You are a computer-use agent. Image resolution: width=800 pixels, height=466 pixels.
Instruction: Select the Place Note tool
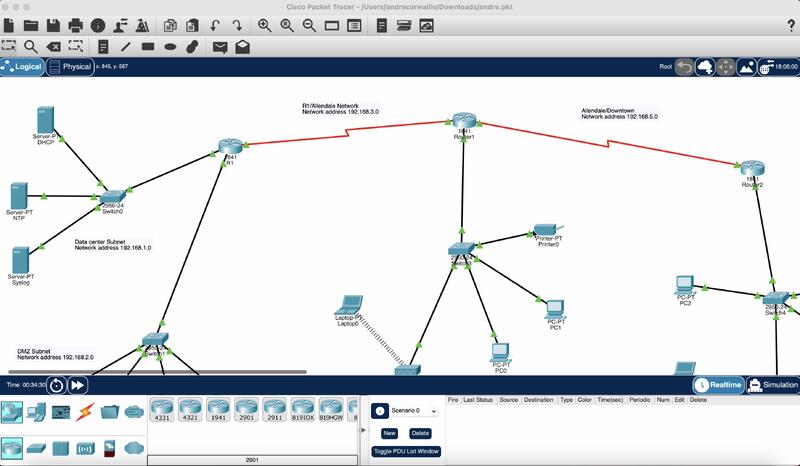103,47
